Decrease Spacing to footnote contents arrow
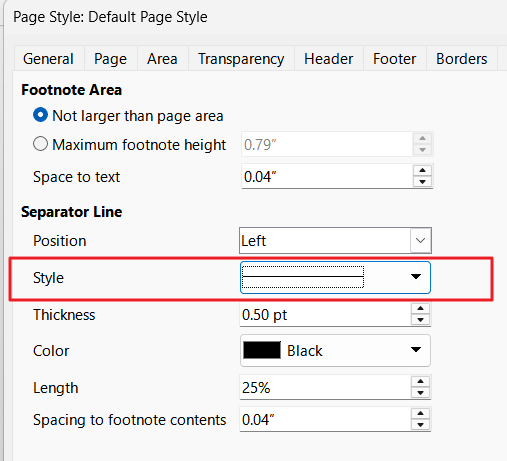507x461 pixels. [420, 425]
